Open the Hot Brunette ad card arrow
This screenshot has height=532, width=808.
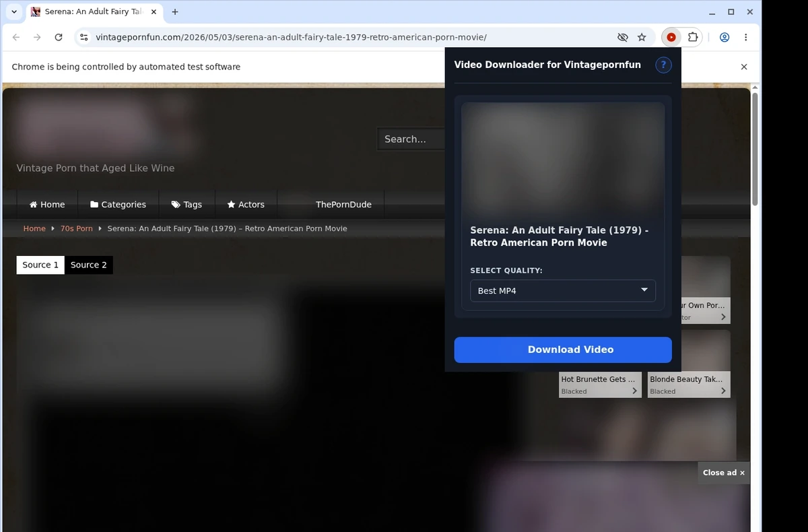click(x=634, y=391)
